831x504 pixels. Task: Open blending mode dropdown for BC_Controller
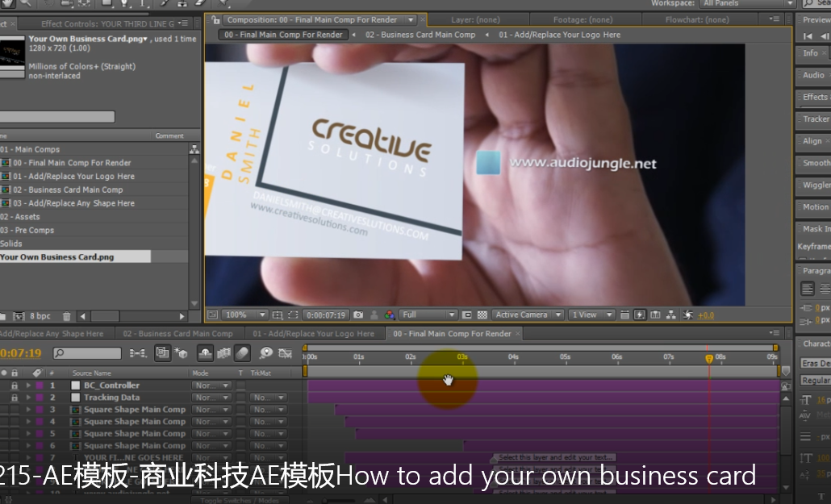(211, 385)
